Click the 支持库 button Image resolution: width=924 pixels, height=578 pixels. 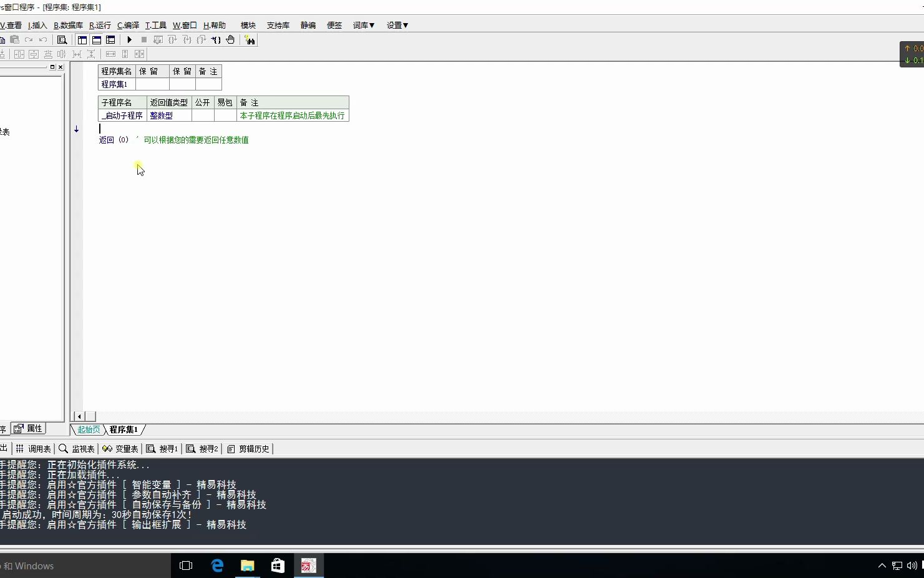pos(278,26)
